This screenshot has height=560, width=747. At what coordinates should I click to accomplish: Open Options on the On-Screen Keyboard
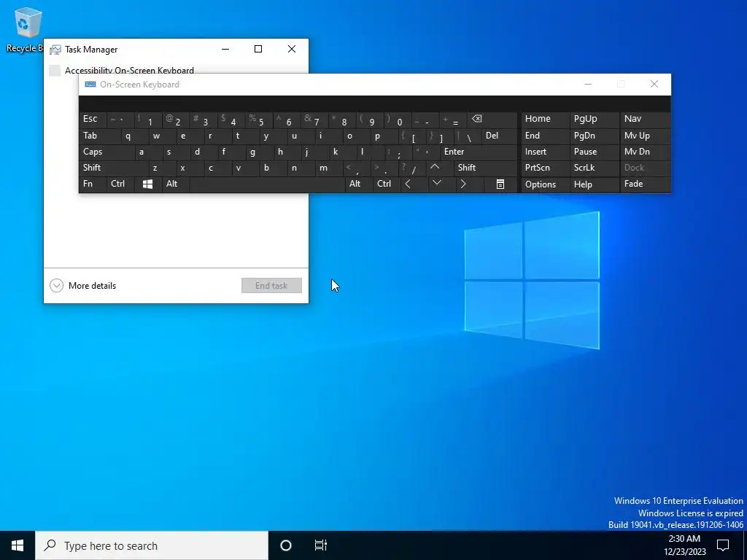pos(545,184)
